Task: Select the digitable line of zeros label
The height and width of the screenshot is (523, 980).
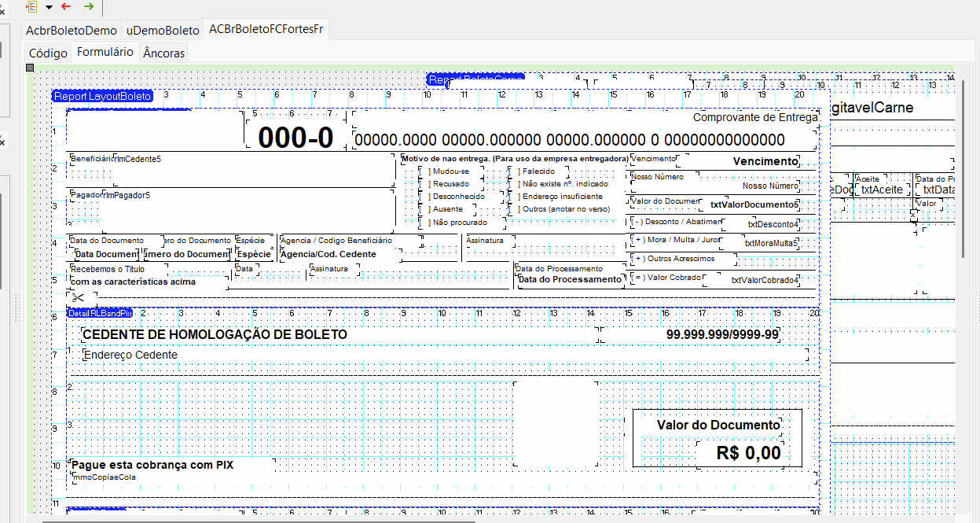Action: pos(569,140)
